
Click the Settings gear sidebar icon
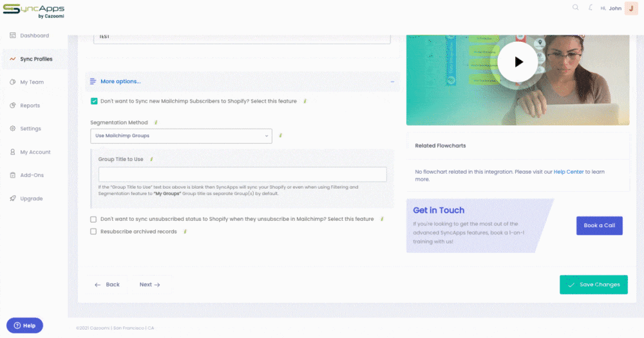(13, 129)
